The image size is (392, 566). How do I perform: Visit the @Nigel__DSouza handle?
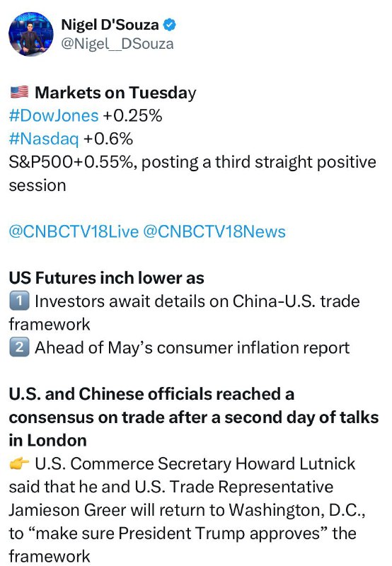tap(117, 44)
